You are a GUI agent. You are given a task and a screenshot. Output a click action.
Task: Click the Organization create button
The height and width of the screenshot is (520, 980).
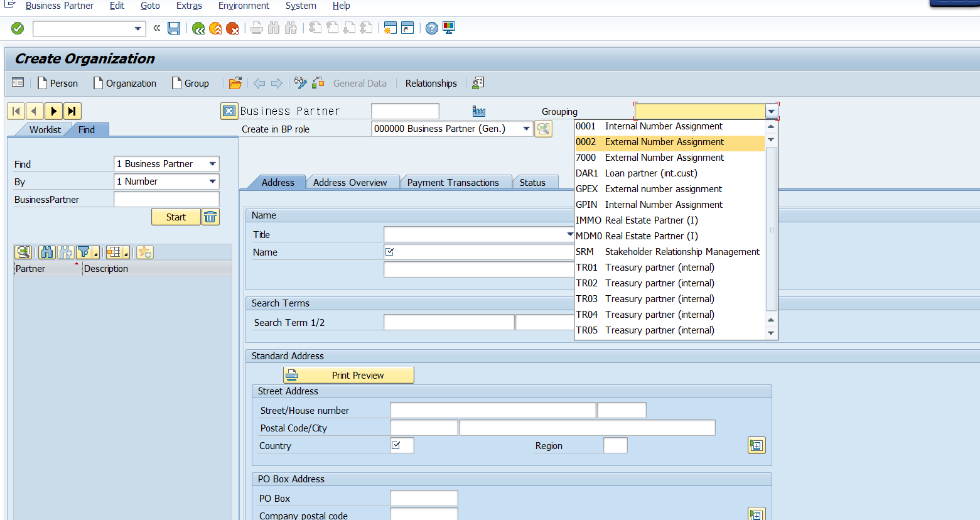point(125,83)
